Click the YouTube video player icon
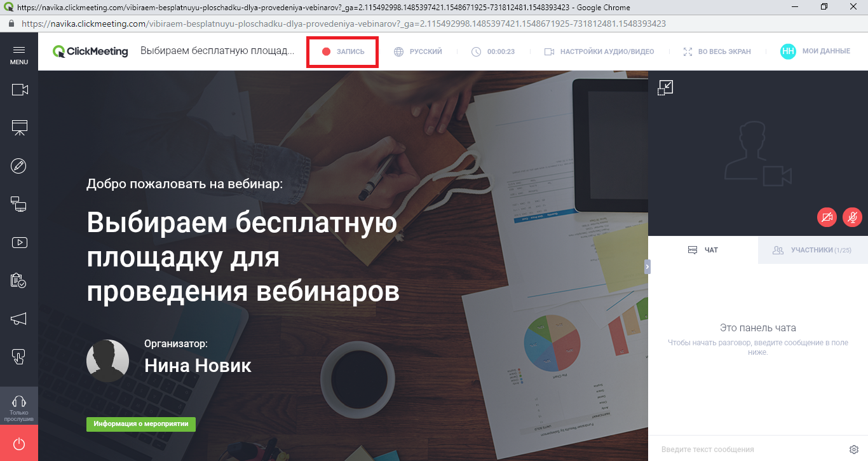This screenshot has height=461, width=868. [x=19, y=242]
